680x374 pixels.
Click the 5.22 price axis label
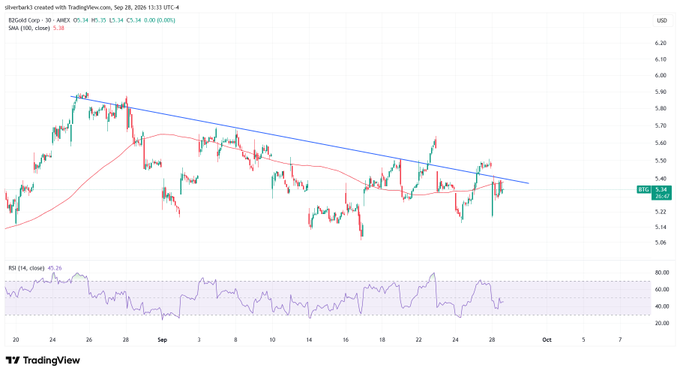(x=660, y=212)
